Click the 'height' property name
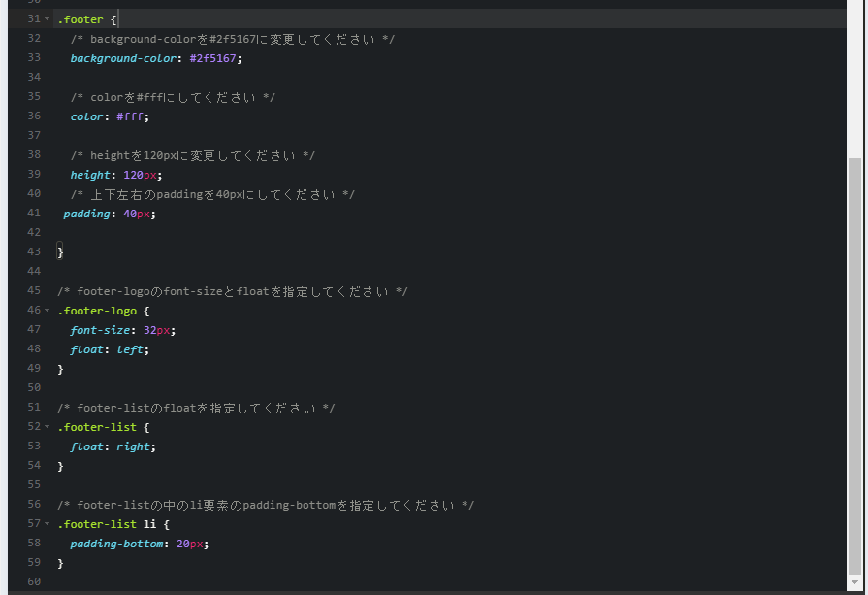868x595 pixels. (89, 175)
